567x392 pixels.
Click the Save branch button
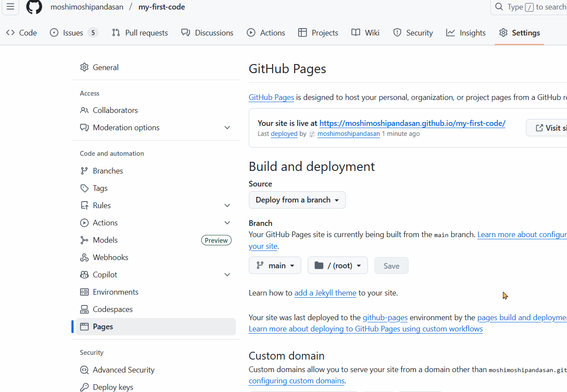click(391, 266)
